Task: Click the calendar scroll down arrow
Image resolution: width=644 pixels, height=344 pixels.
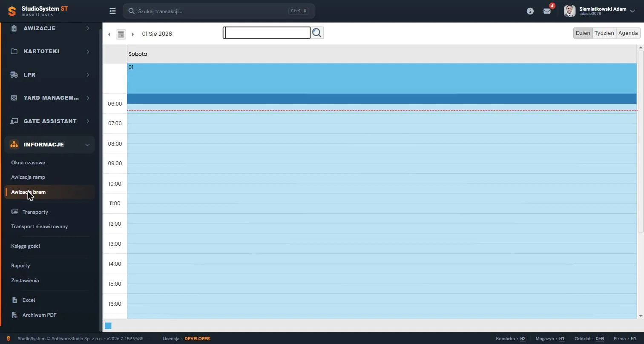Action: coord(640,316)
